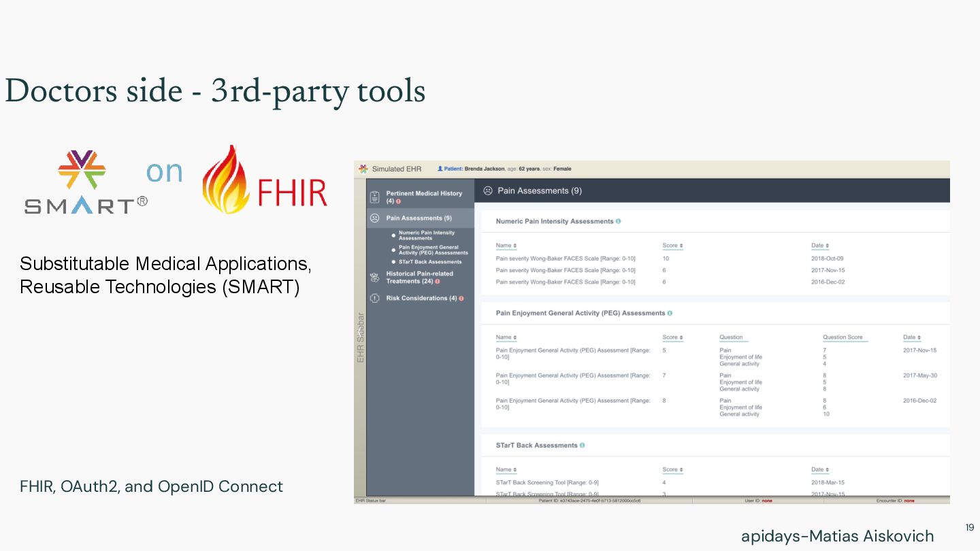The image size is (980, 551).
Task: Click Wong-Baker row dated 2016-Dec-02
Action: pyautogui.click(x=715, y=282)
